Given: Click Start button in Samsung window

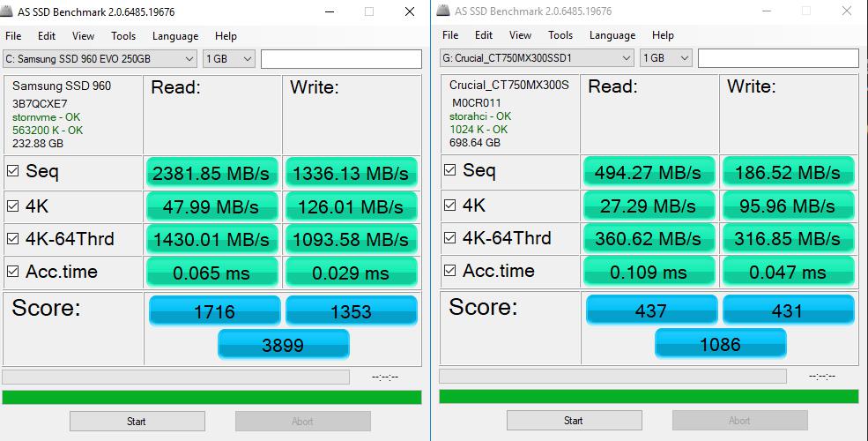Looking at the screenshot, I should (x=137, y=422).
